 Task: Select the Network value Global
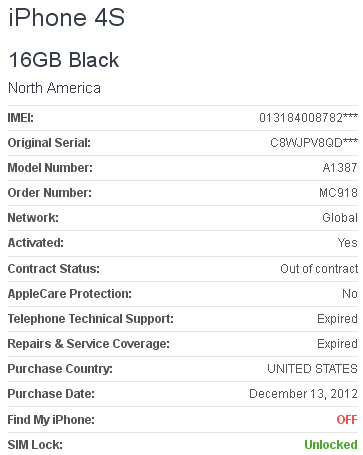point(340,218)
